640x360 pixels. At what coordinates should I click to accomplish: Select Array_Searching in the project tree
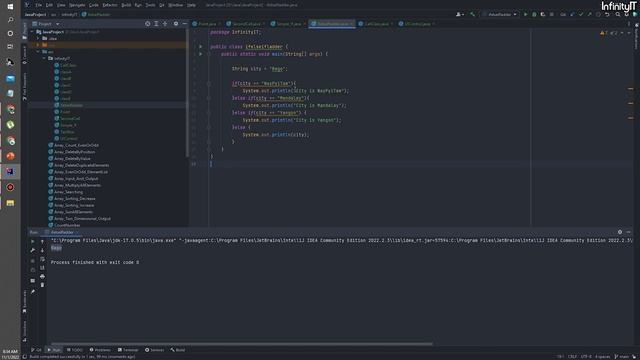[x=69, y=192]
